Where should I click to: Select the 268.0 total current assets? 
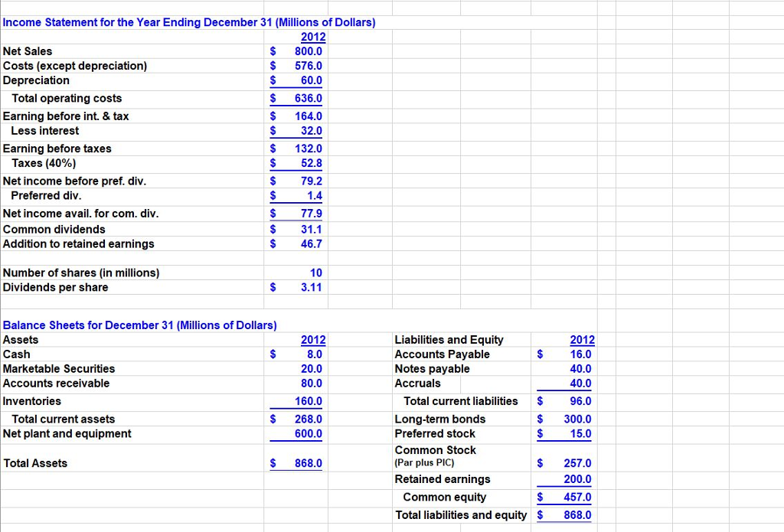[308, 419]
